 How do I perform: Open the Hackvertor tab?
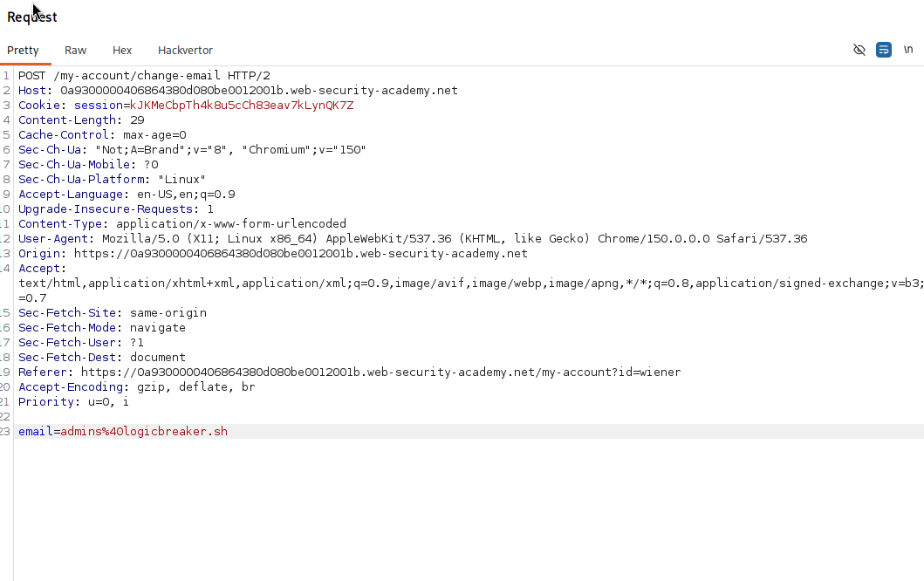point(185,50)
